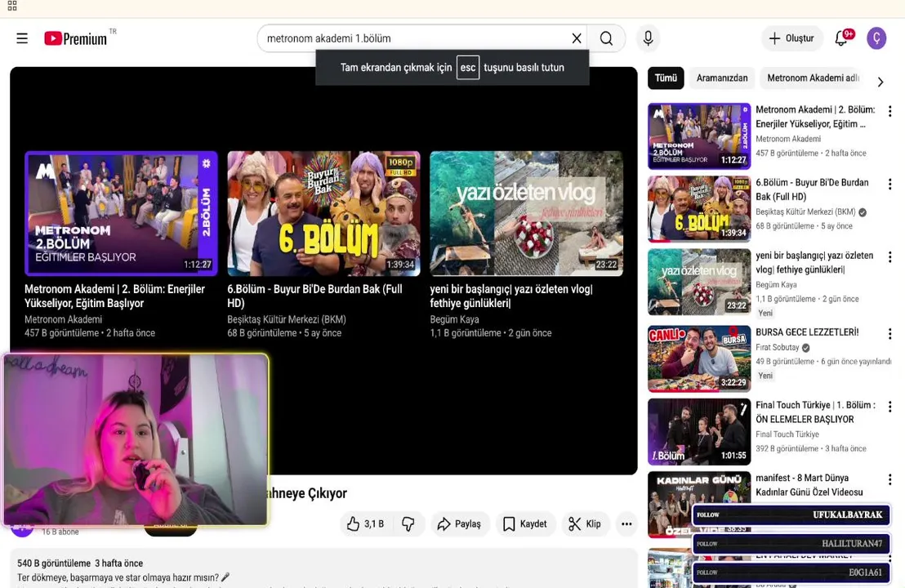
Task: Open end-screen Metronom 2.Bölüm thumbnail in player
Action: coord(121,213)
